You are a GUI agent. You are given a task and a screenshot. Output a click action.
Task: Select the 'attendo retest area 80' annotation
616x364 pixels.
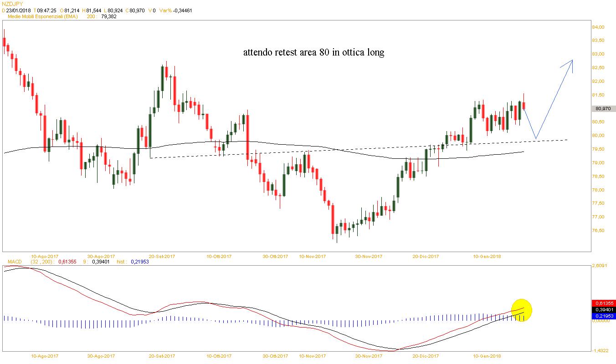(313, 53)
